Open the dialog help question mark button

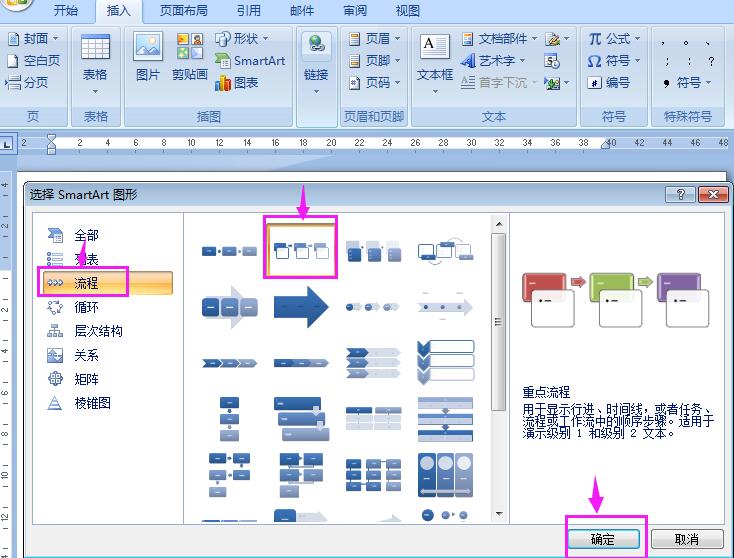point(681,194)
